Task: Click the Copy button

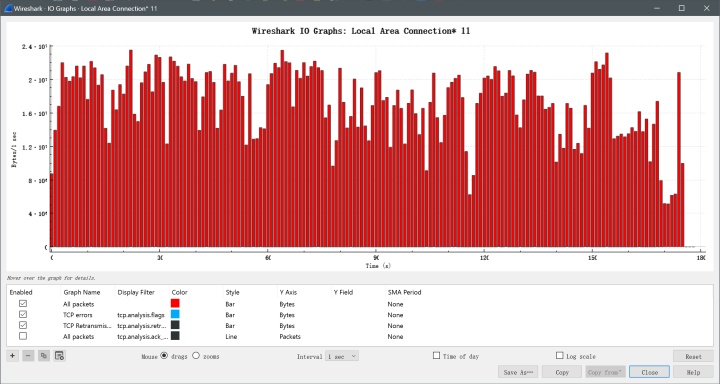Action: pyautogui.click(x=562, y=372)
